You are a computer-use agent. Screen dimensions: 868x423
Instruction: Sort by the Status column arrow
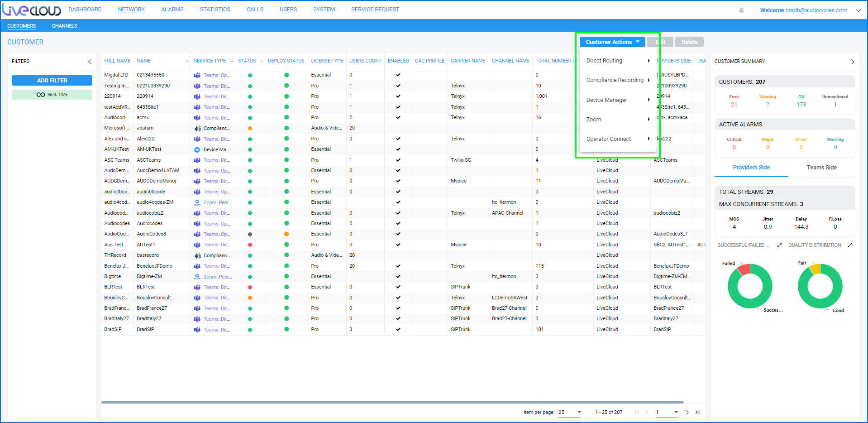[262, 62]
